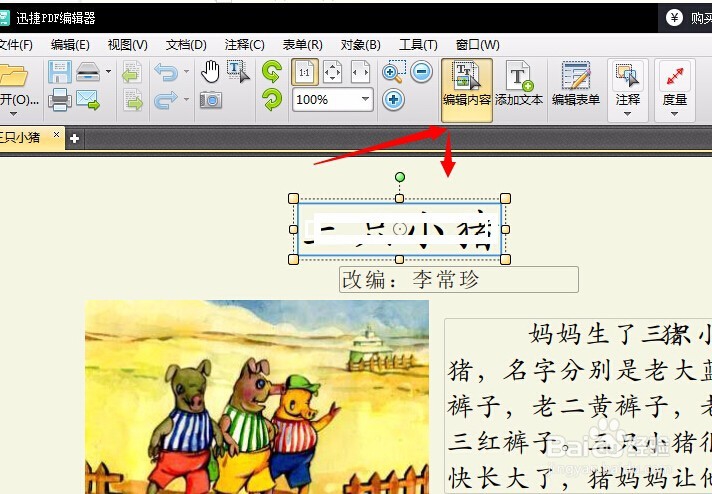Rotate page clockwise with upper green arrow

tap(272, 72)
